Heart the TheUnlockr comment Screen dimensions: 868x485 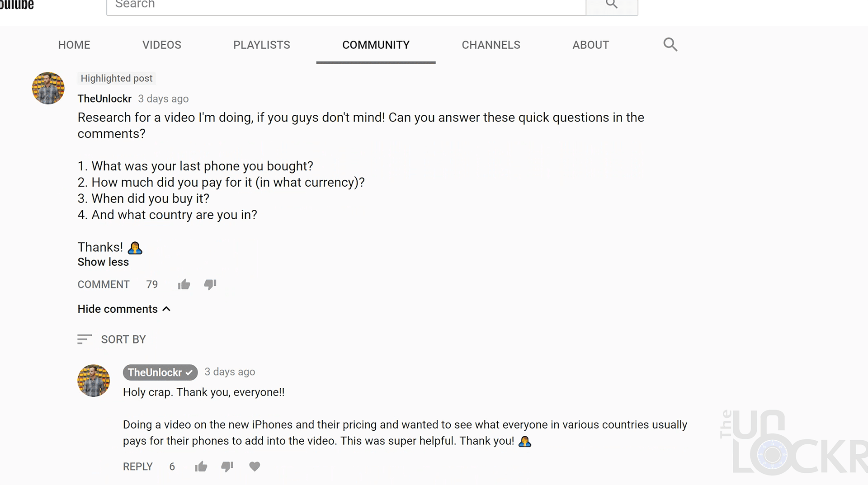tap(255, 466)
